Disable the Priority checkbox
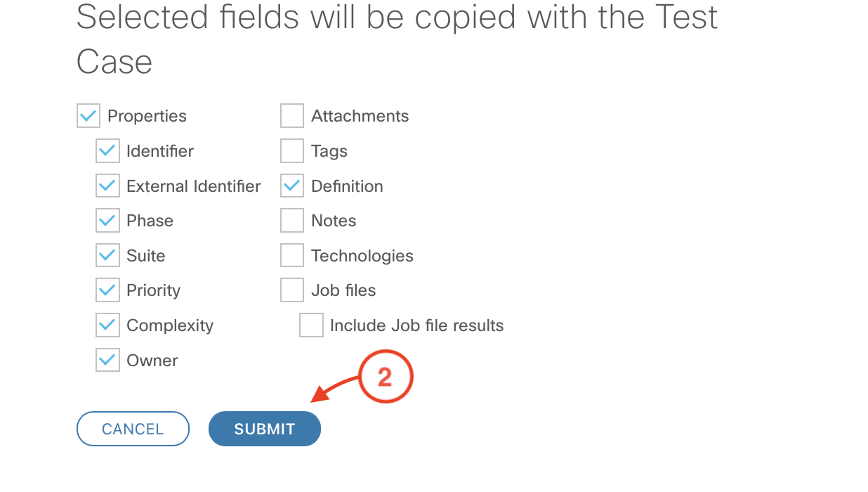 click(107, 290)
